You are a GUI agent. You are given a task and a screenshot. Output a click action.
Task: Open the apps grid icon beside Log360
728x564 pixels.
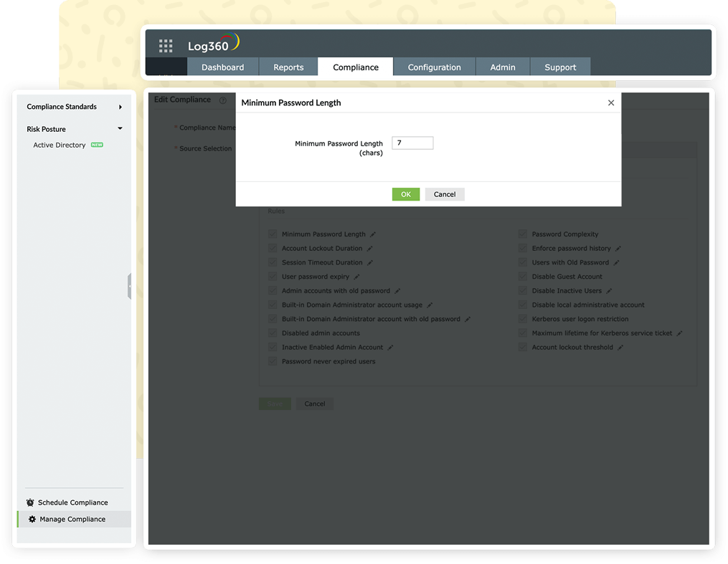click(166, 45)
